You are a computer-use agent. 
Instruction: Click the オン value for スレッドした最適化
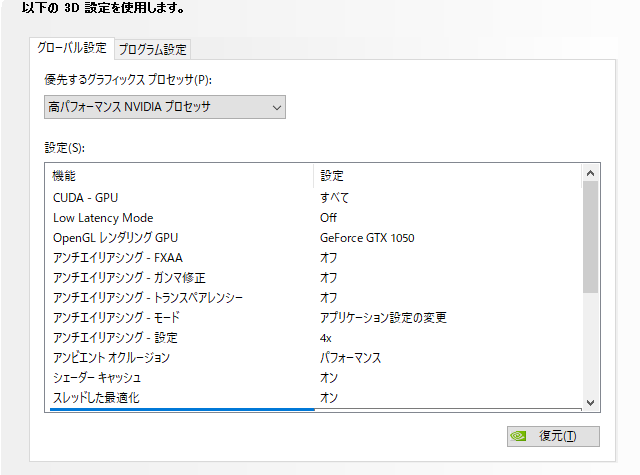click(329, 397)
